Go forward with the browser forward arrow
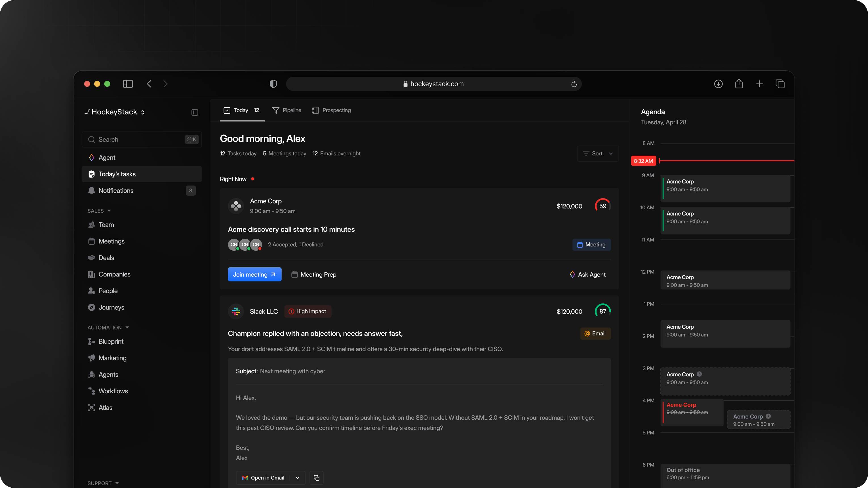 (x=165, y=84)
